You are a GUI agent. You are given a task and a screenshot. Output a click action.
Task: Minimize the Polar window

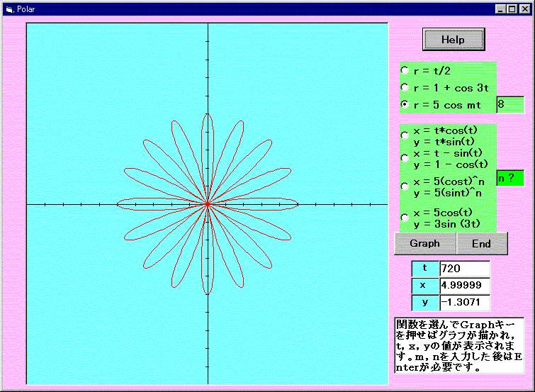500,9
